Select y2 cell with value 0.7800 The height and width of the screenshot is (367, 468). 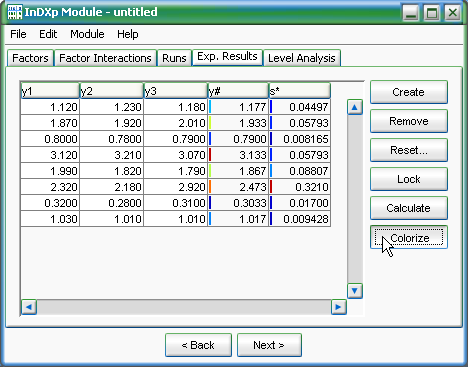click(x=112, y=139)
